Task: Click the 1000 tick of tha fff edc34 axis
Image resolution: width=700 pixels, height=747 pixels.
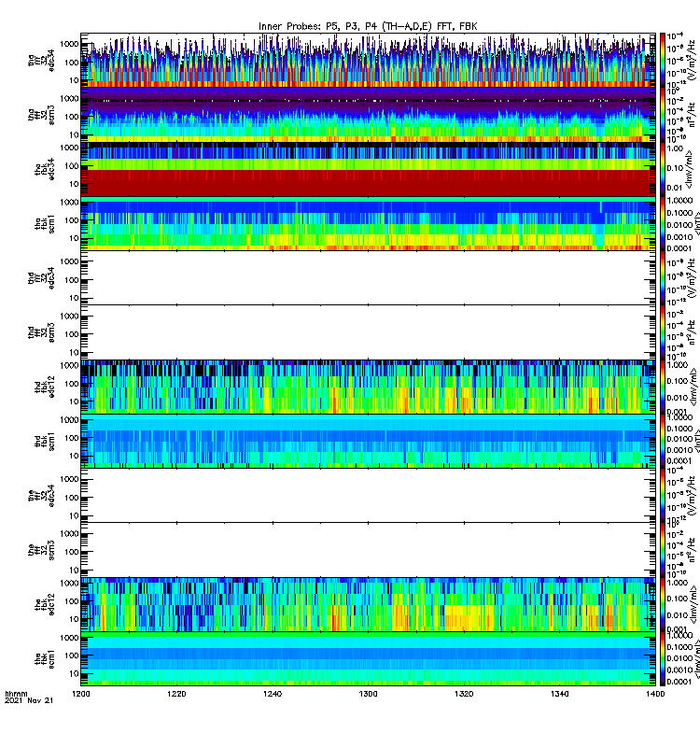Action: point(69,44)
